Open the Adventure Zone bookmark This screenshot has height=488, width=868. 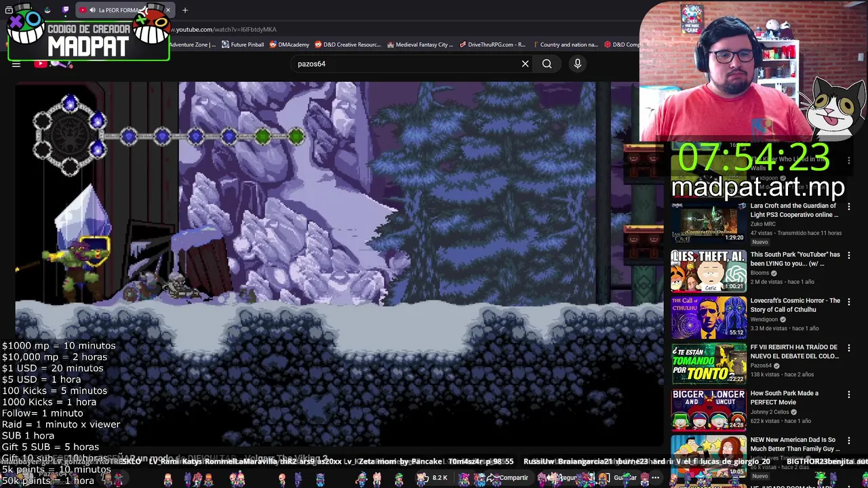point(192,45)
